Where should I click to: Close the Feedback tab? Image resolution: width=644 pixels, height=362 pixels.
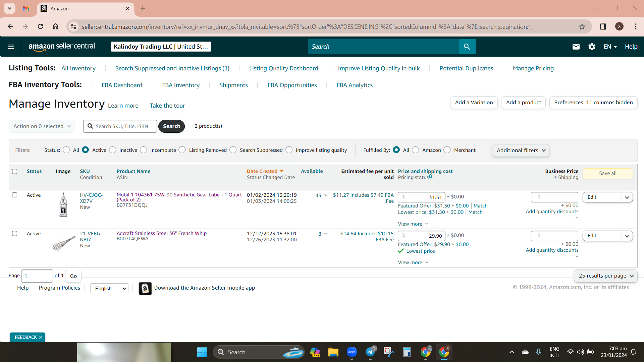coord(41,337)
